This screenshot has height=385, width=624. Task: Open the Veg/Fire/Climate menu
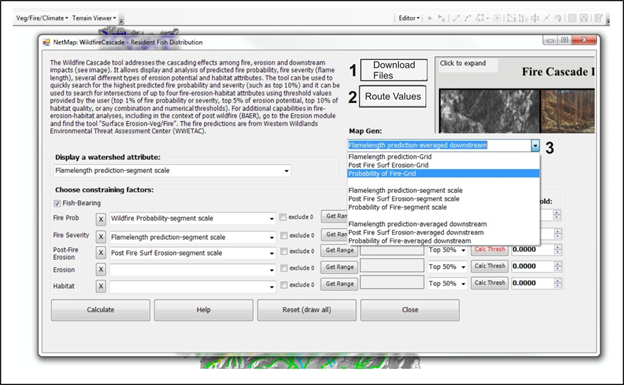(x=42, y=18)
